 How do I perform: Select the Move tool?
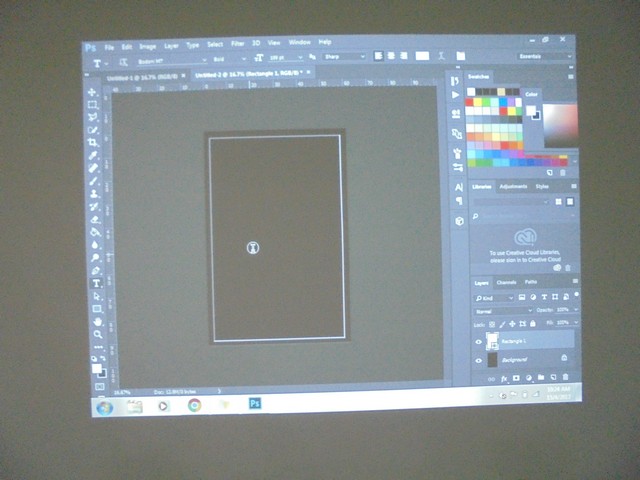pyautogui.click(x=92, y=92)
